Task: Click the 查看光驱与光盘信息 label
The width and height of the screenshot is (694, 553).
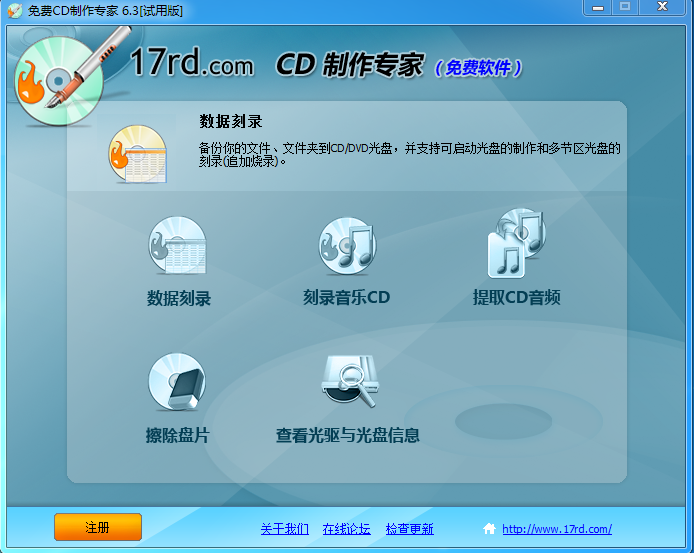Action: 347,435
